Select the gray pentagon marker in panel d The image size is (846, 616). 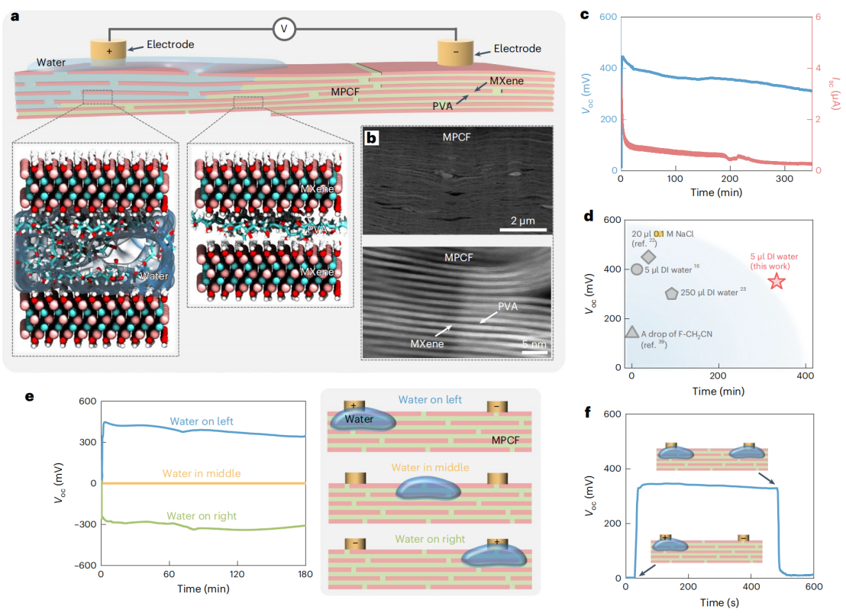coord(671,293)
